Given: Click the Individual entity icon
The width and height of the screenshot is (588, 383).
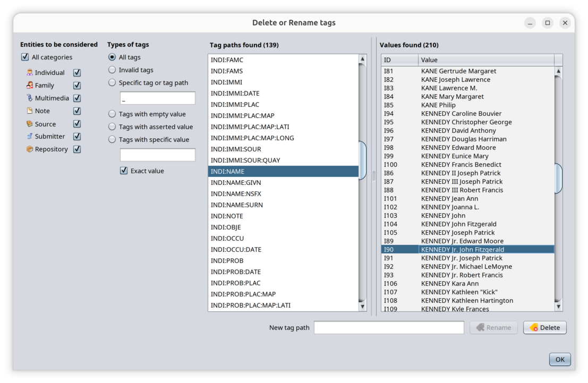Looking at the screenshot, I should coord(30,73).
